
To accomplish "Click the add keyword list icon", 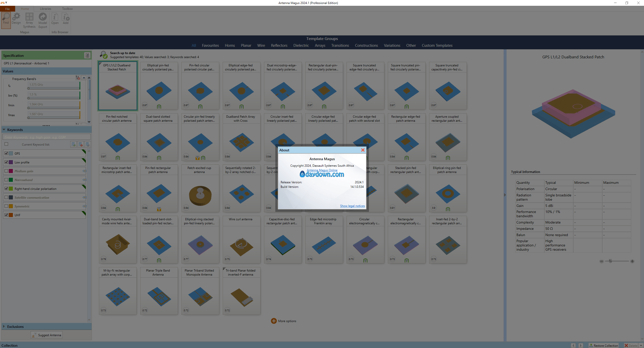I will click(73, 144).
